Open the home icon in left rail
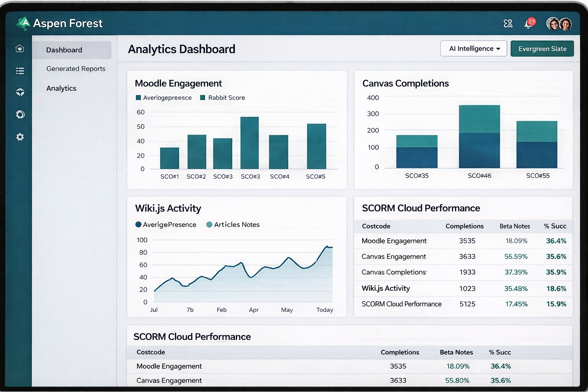588x392 pixels. 20,49
